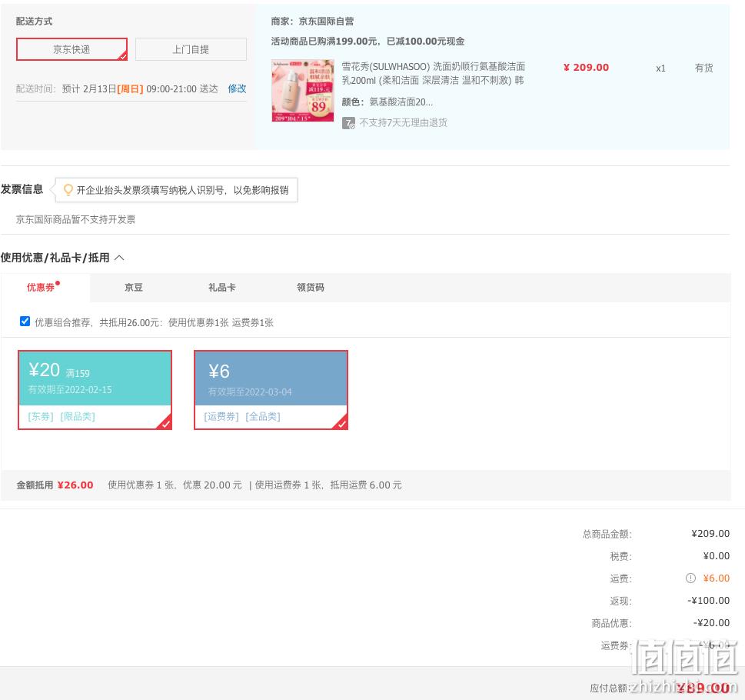Select 京东快递 delivery method
Image resolution: width=745 pixels, height=700 pixels.
[x=72, y=49]
